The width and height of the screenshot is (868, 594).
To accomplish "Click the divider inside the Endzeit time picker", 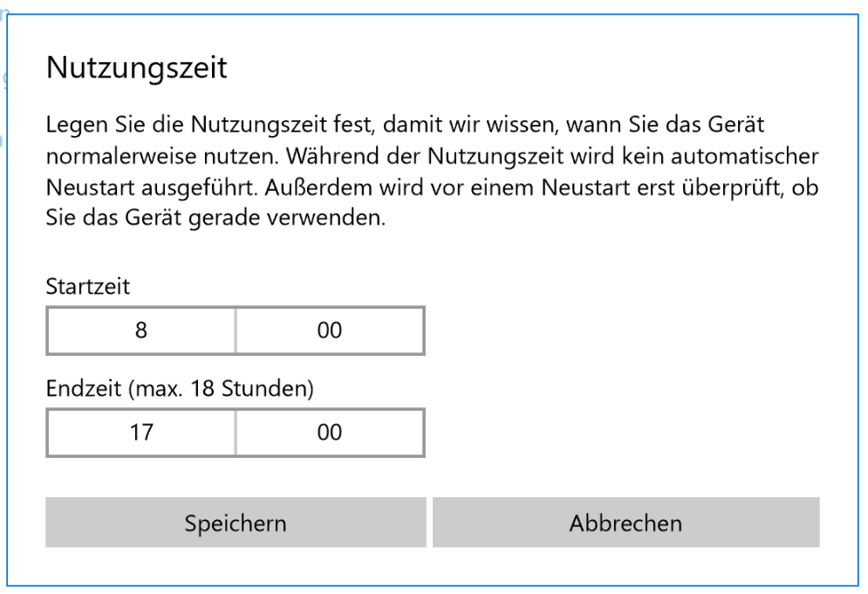I will coord(236,432).
